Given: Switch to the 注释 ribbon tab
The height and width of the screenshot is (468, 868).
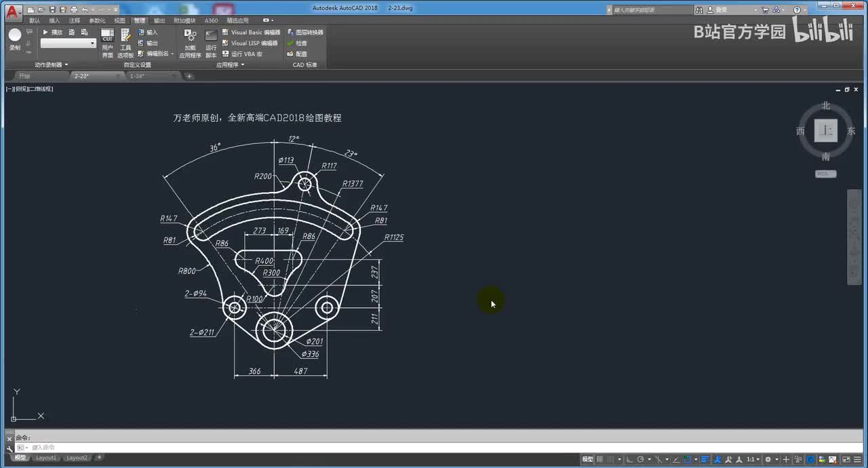Looking at the screenshot, I should pyautogui.click(x=75, y=20).
